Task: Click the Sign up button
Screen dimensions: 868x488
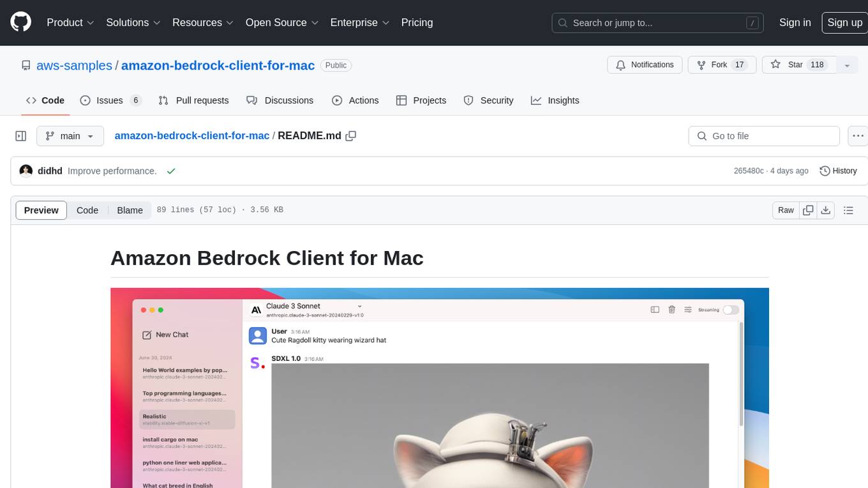Action: pos(844,22)
